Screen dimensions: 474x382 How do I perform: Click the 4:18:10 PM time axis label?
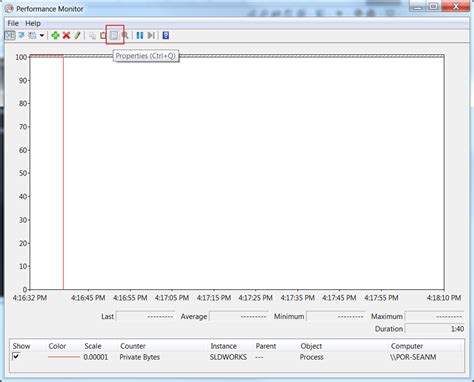point(444,298)
